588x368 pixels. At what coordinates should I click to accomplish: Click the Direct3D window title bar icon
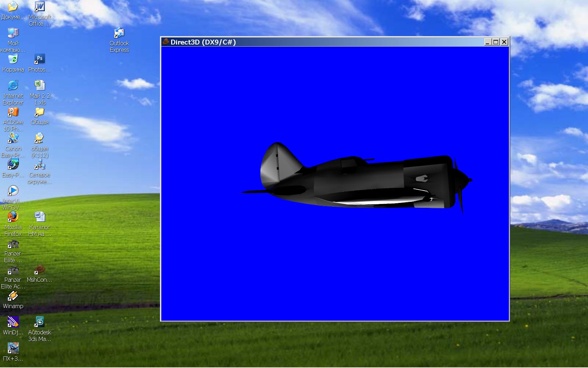166,42
